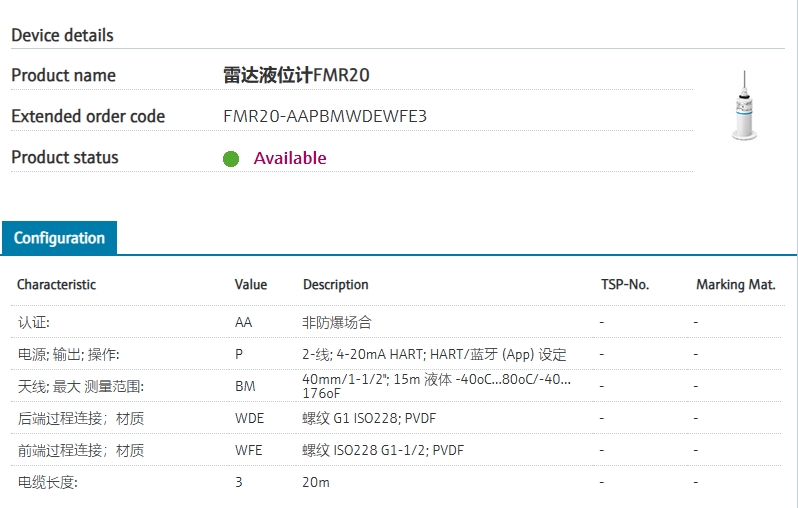This screenshot has width=798, height=508.
Task: Click value AA in the table
Action: [x=243, y=323]
